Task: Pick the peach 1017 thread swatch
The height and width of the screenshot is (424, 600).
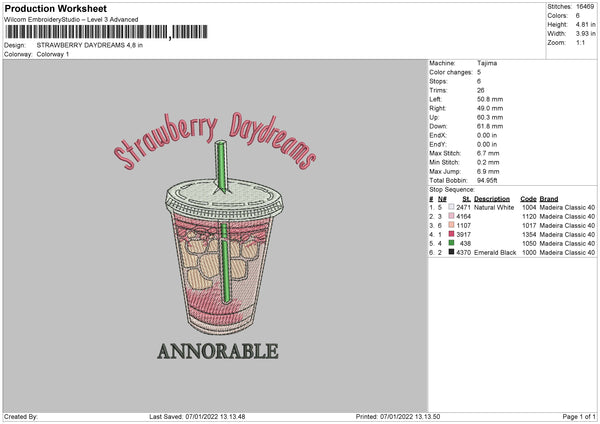Action: click(451, 225)
